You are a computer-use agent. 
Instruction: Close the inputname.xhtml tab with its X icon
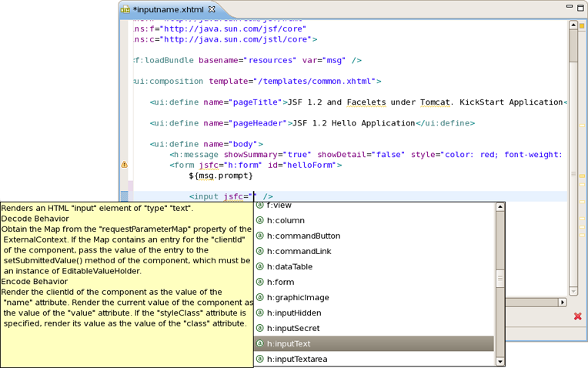click(212, 9)
